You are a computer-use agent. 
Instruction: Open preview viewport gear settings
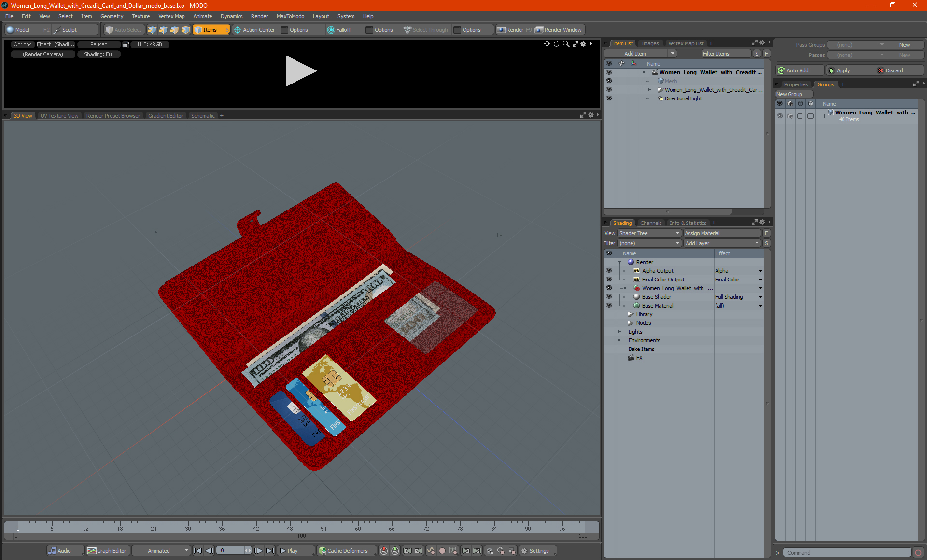click(583, 44)
